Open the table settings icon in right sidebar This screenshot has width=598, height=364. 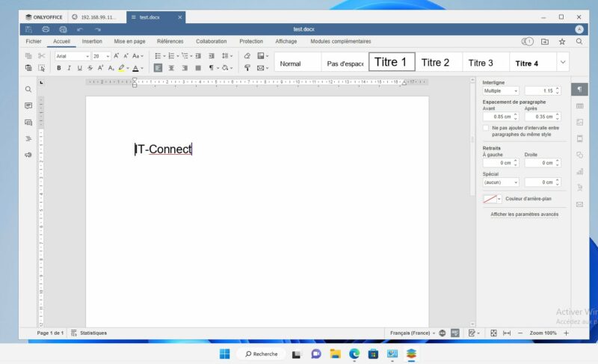click(580, 106)
